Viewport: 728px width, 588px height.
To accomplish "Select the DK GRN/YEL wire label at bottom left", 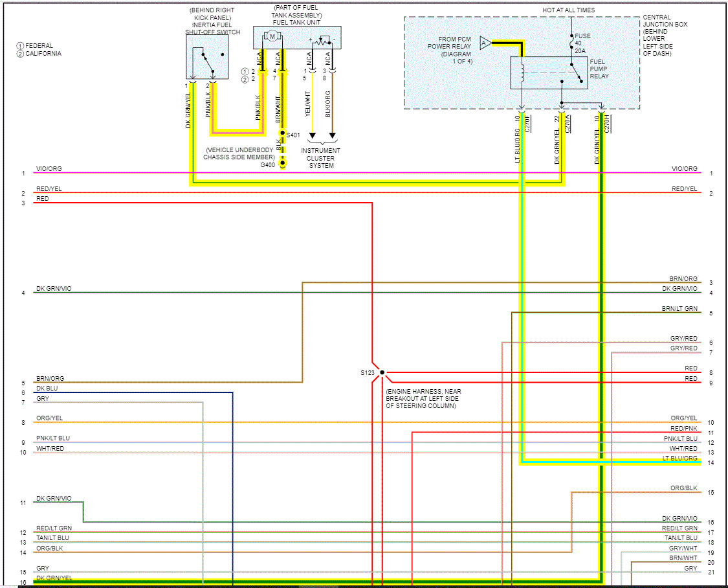I will click(x=54, y=578).
